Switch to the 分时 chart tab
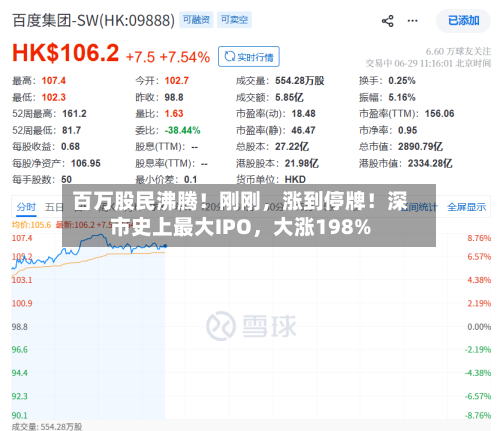This screenshot has height=431, width=500. [x=26, y=207]
